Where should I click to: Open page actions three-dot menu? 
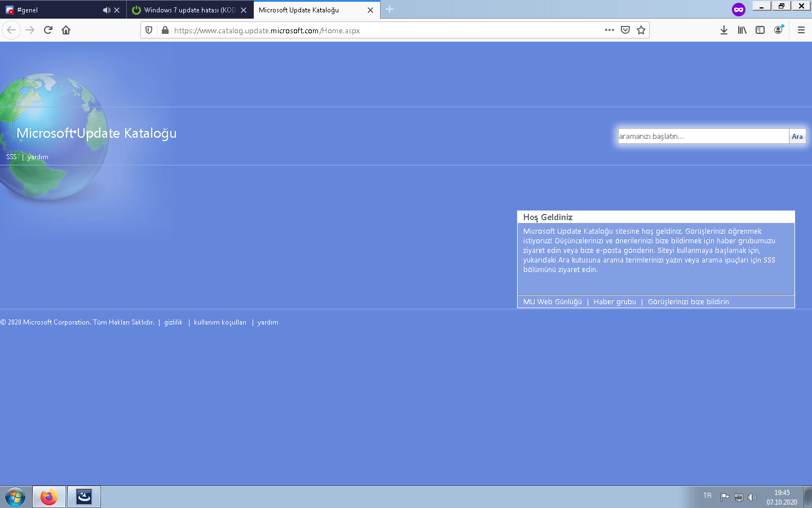[x=610, y=30]
